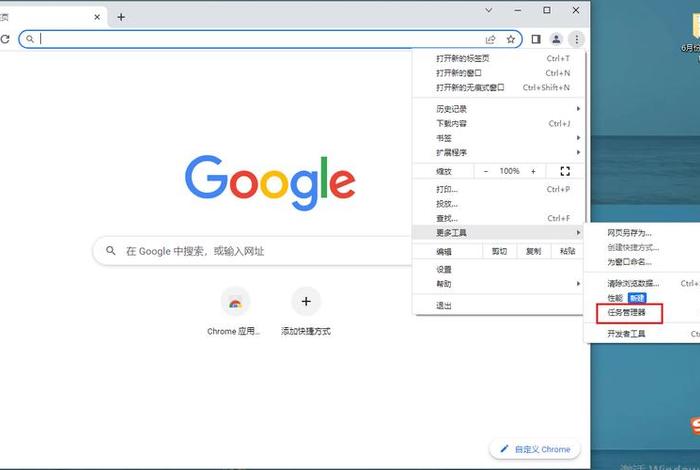Open 开发者工具 from the submenu
This screenshot has height=470, width=700.
click(642, 333)
